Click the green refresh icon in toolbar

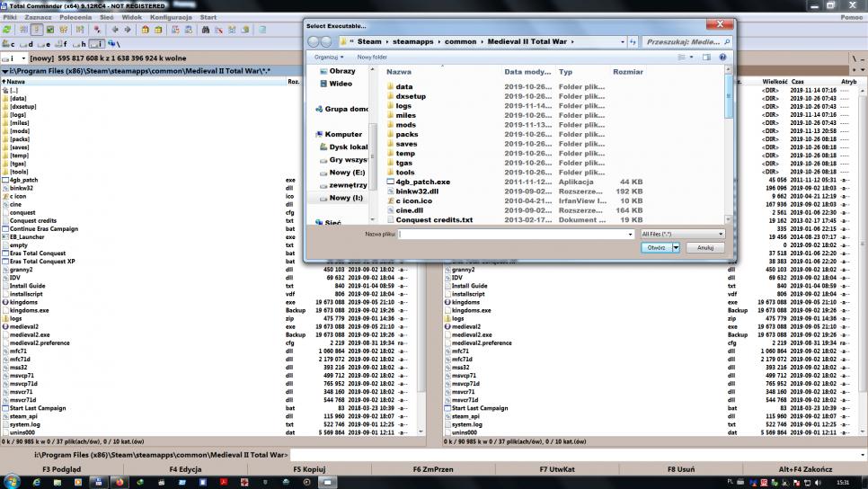click(7, 30)
